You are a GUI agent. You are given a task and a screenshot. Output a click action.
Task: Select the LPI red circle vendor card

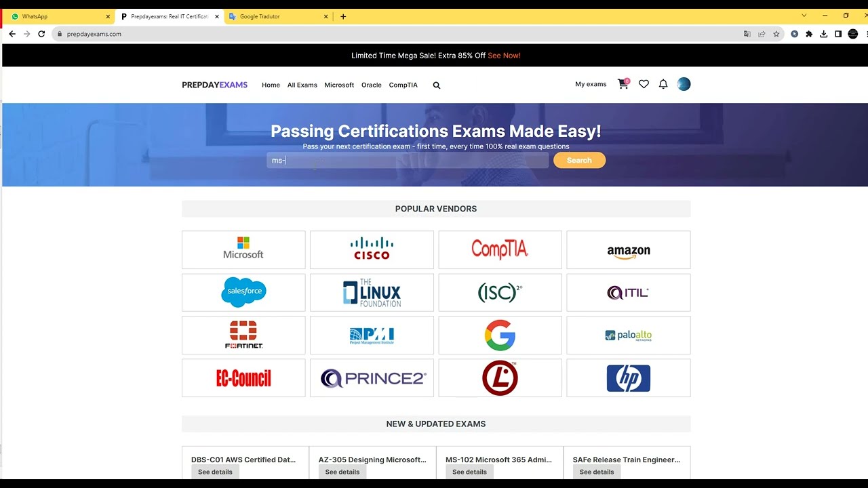pos(500,378)
